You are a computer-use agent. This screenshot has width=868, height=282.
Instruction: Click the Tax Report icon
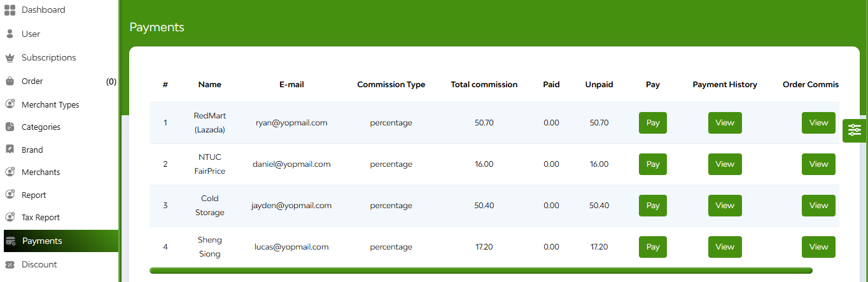point(10,217)
